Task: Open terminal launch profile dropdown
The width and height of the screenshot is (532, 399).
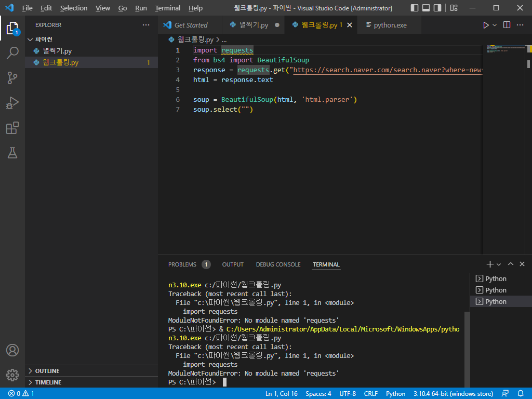Action: [x=499, y=264]
